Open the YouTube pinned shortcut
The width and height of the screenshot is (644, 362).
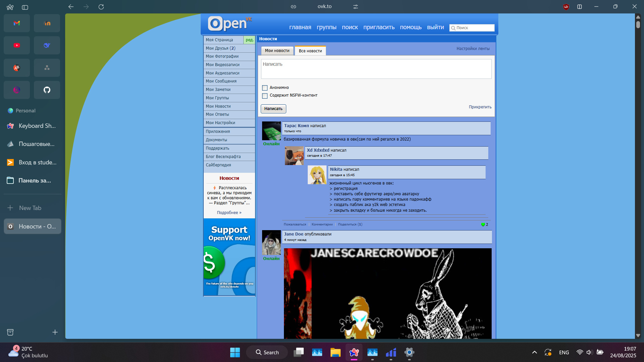pyautogui.click(x=17, y=45)
